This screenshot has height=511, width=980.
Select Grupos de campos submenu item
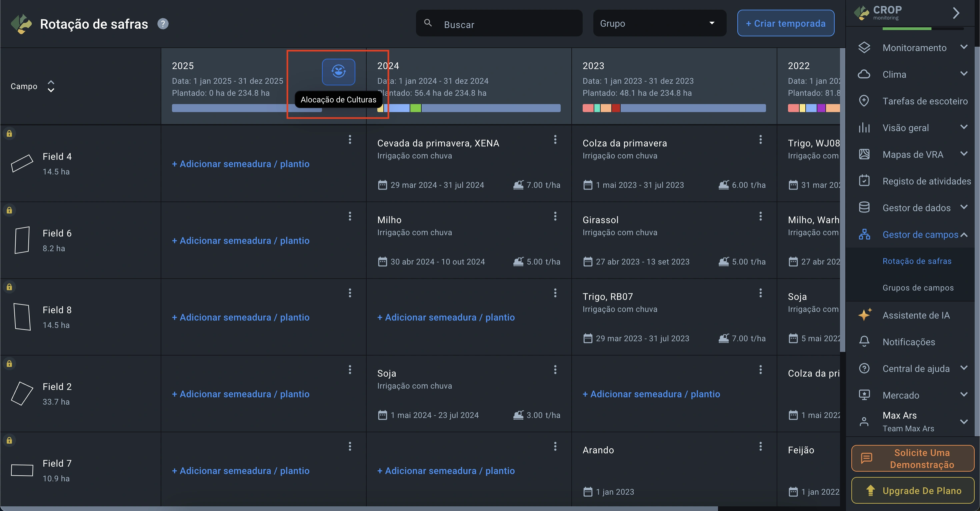(918, 288)
